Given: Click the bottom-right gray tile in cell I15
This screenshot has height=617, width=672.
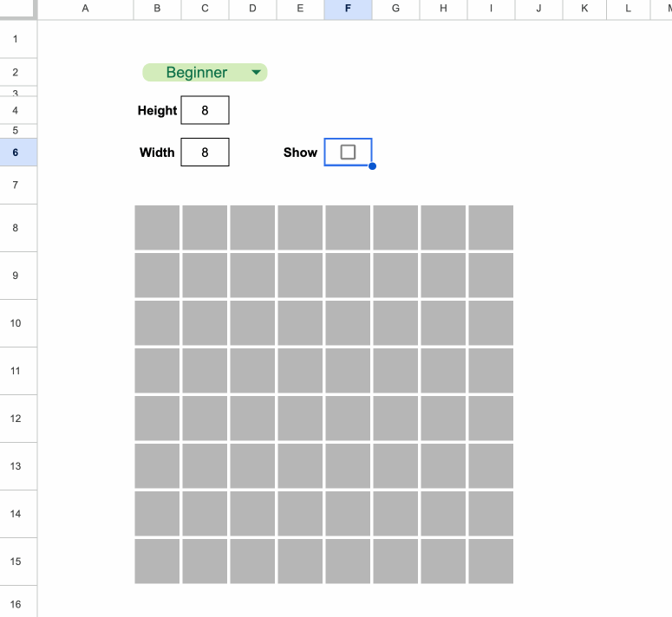Looking at the screenshot, I should point(491,561).
